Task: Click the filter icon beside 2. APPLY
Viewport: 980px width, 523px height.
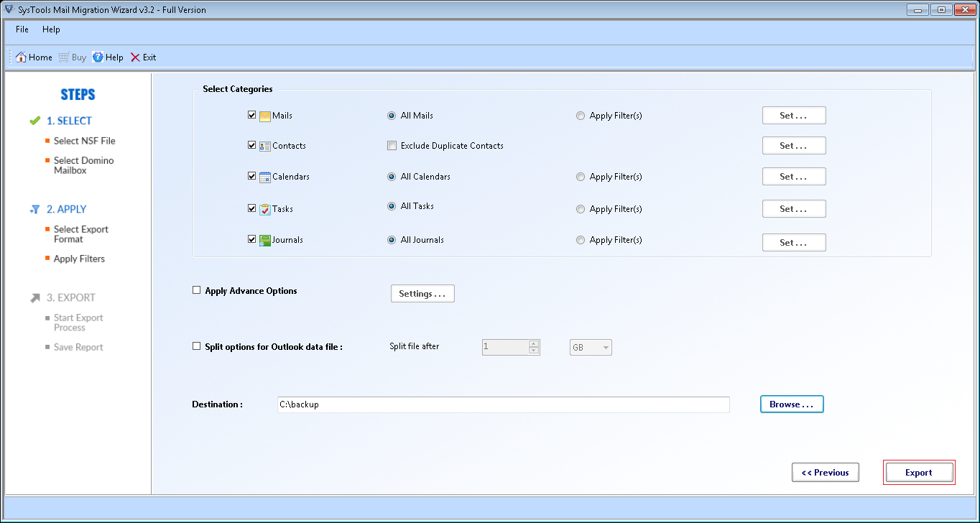Action: click(x=34, y=209)
